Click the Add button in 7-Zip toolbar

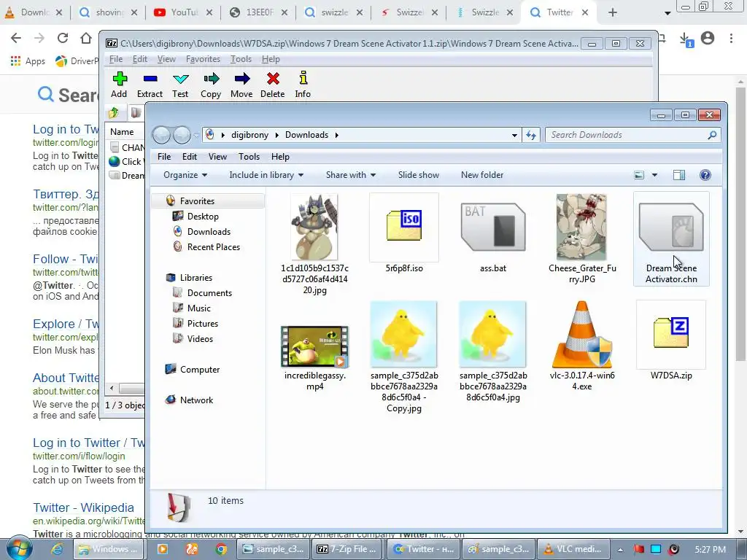(x=119, y=85)
